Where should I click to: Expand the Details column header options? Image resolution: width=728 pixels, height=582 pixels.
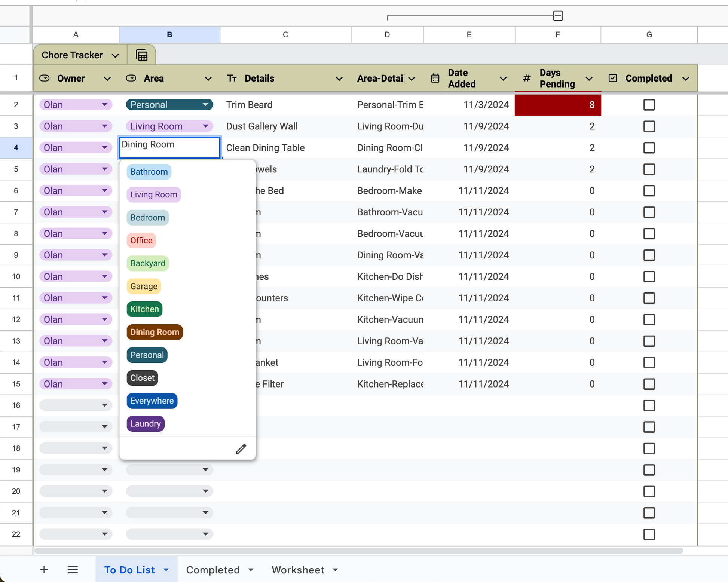click(x=339, y=79)
